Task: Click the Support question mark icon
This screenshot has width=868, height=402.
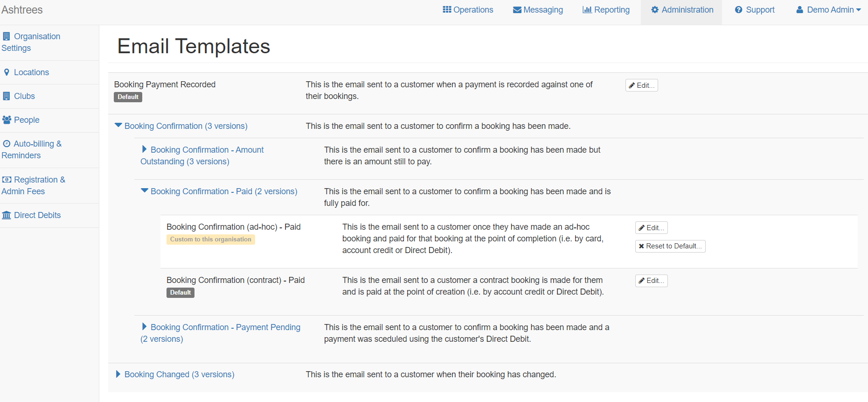Action: click(738, 10)
